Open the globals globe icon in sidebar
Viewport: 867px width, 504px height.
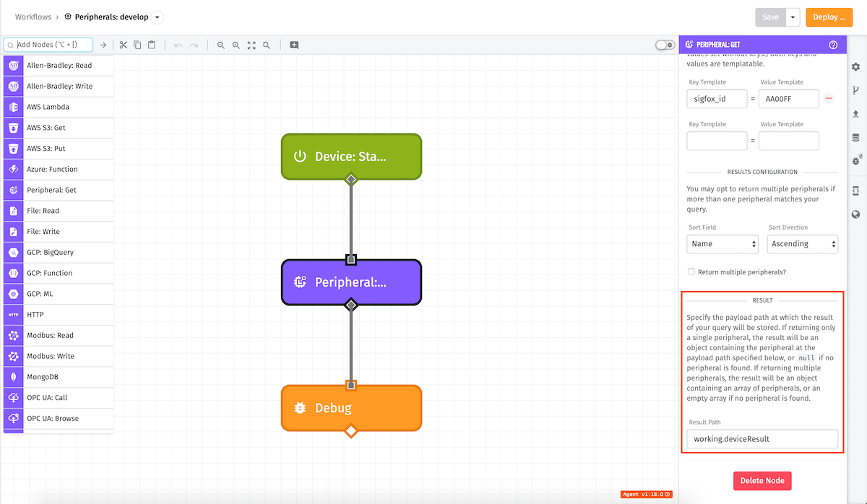(x=855, y=214)
